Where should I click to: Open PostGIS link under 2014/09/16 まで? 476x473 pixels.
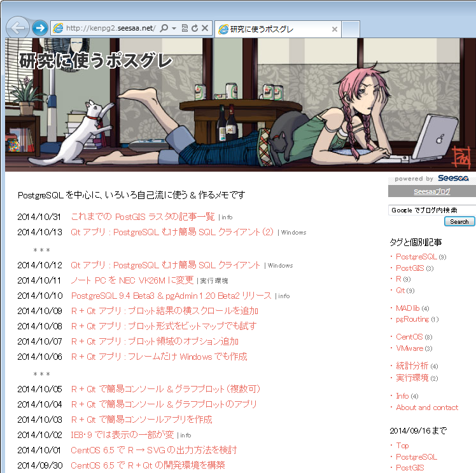pyautogui.click(x=410, y=467)
